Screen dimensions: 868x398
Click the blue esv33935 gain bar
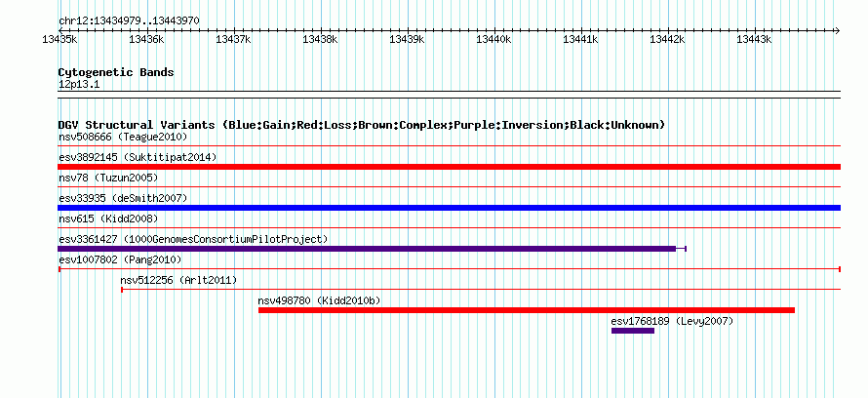(x=449, y=208)
